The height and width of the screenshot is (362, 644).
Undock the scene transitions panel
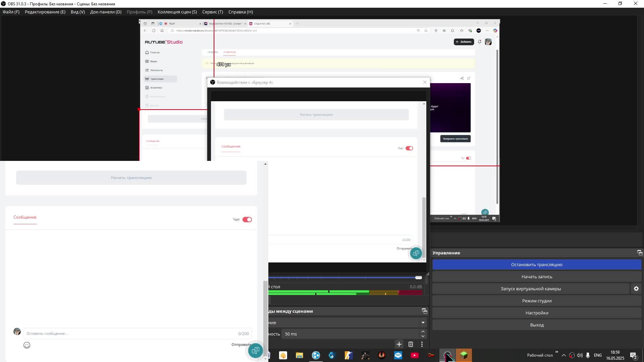tap(424, 311)
